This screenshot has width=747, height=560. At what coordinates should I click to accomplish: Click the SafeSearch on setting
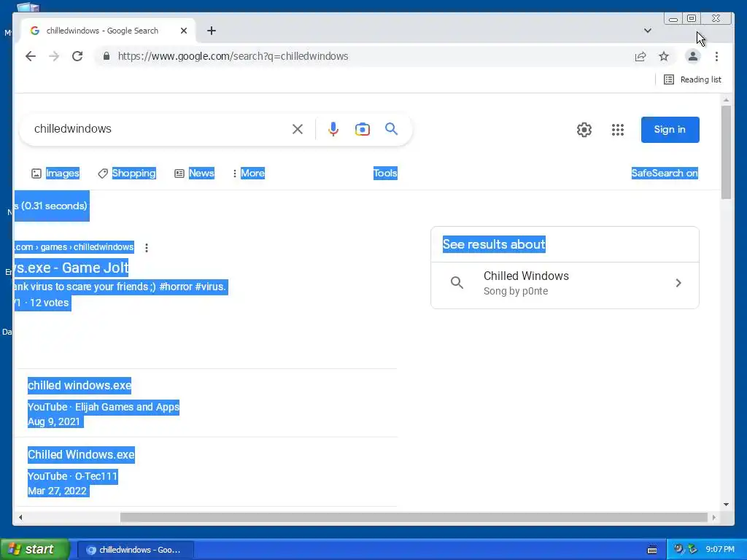pos(665,174)
